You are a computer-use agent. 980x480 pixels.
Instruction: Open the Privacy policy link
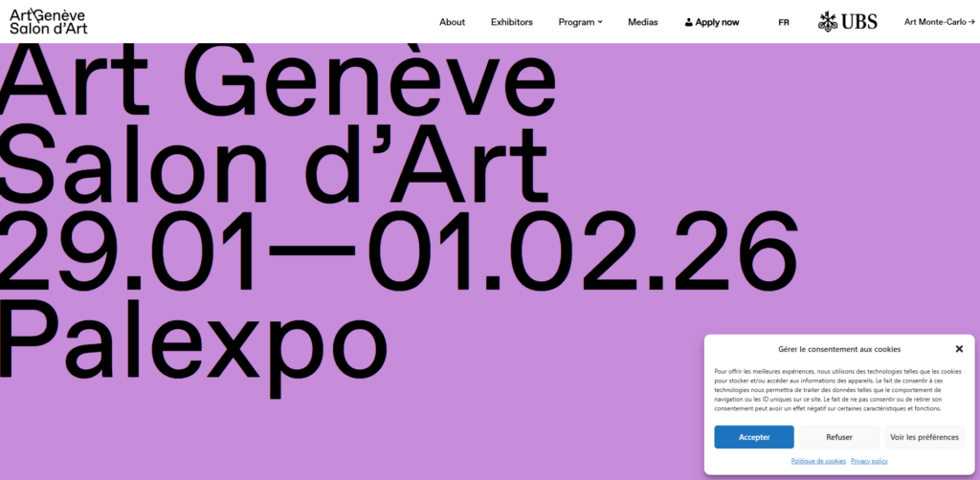869,461
